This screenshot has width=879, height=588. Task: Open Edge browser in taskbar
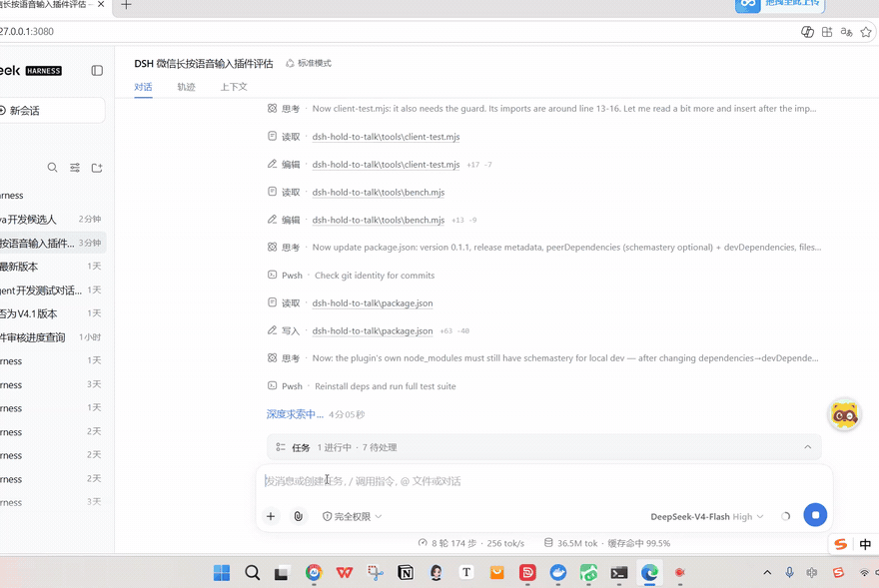pyautogui.click(x=649, y=572)
